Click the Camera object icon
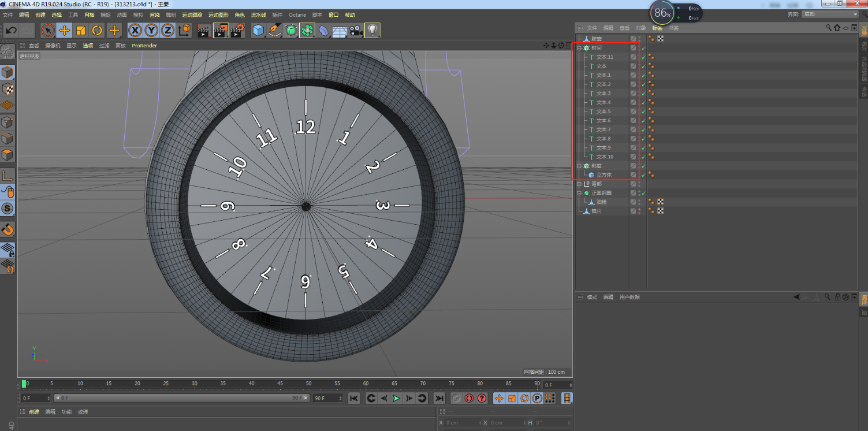Image resolution: width=868 pixels, height=431 pixels. [x=356, y=30]
